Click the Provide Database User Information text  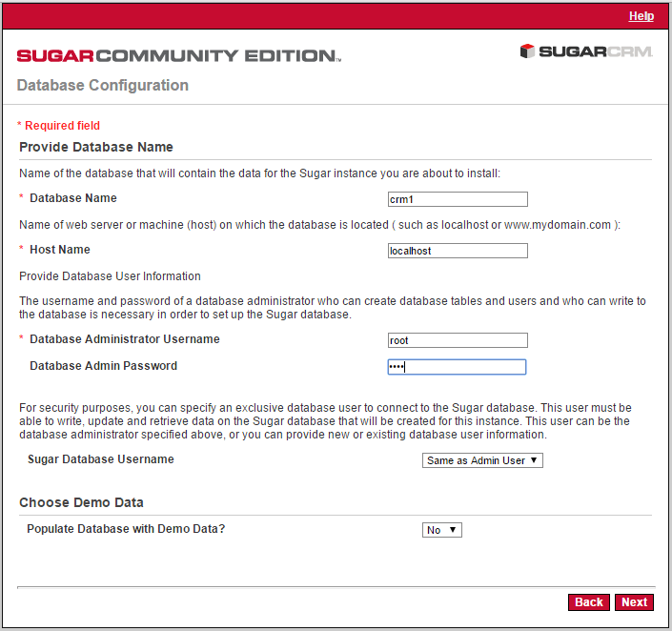tap(111, 276)
